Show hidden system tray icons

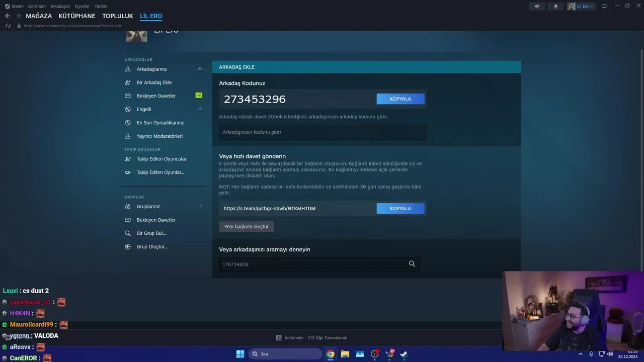581,354
